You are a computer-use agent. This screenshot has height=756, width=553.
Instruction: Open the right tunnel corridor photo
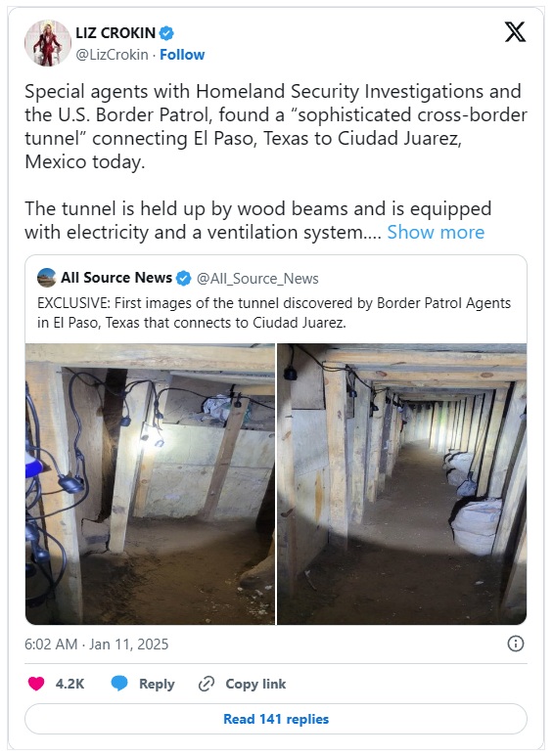click(x=402, y=484)
